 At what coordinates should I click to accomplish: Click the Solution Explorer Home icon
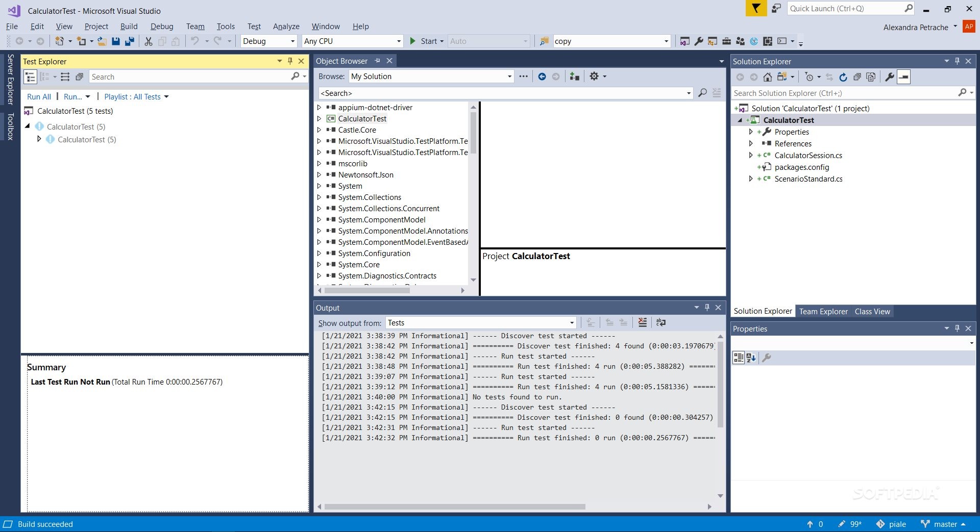pos(767,77)
